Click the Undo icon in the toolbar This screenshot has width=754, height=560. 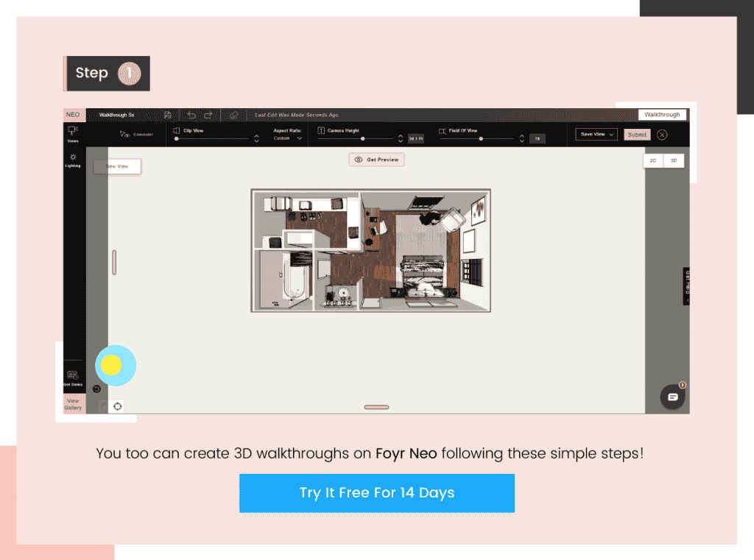coord(192,115)
